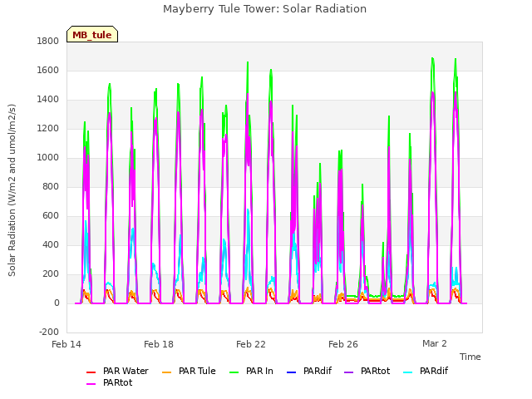Click the 400 y-axis tick label
Screen dimensions: 532x399
tap(51, 245)
